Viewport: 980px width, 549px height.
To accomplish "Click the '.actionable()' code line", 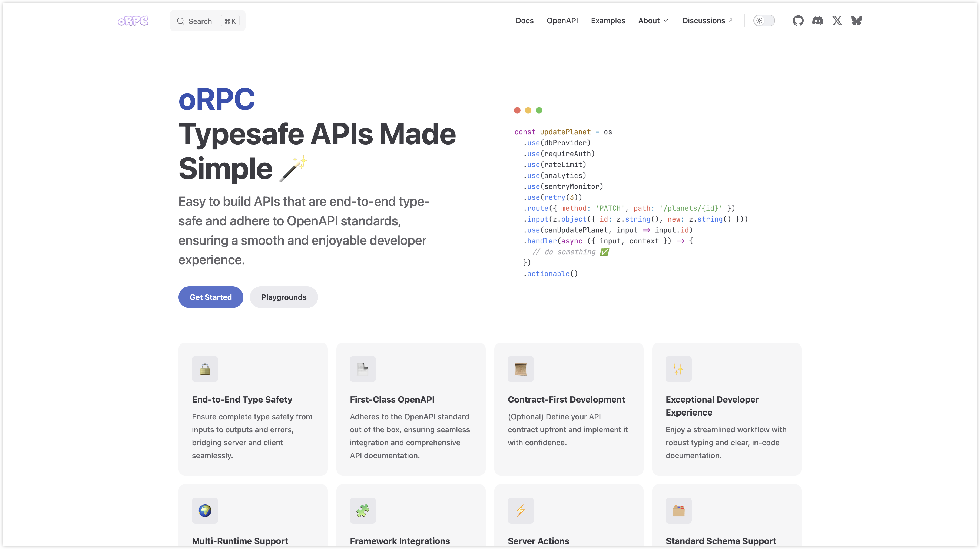I will point(551,273).
